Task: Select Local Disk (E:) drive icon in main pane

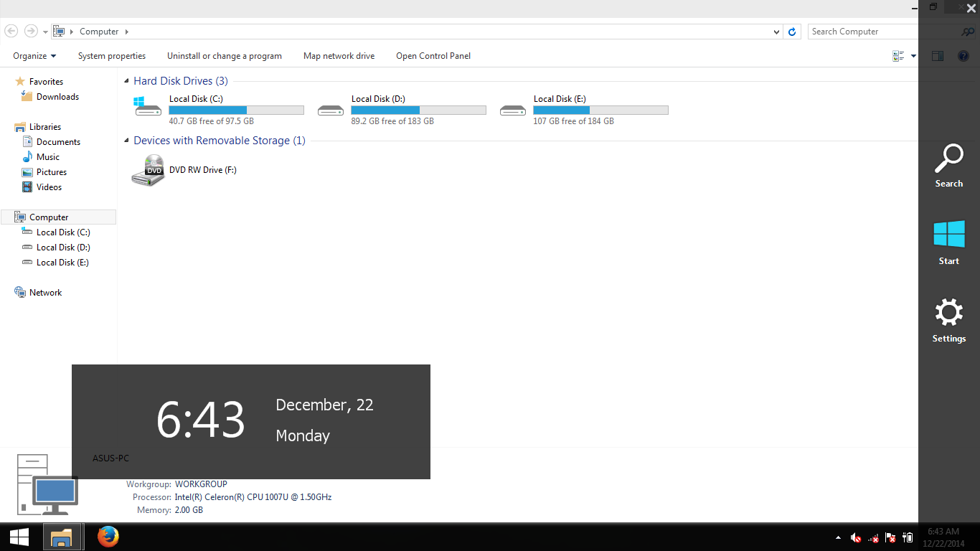Action: pyautogui.click(x=513, y=110)
